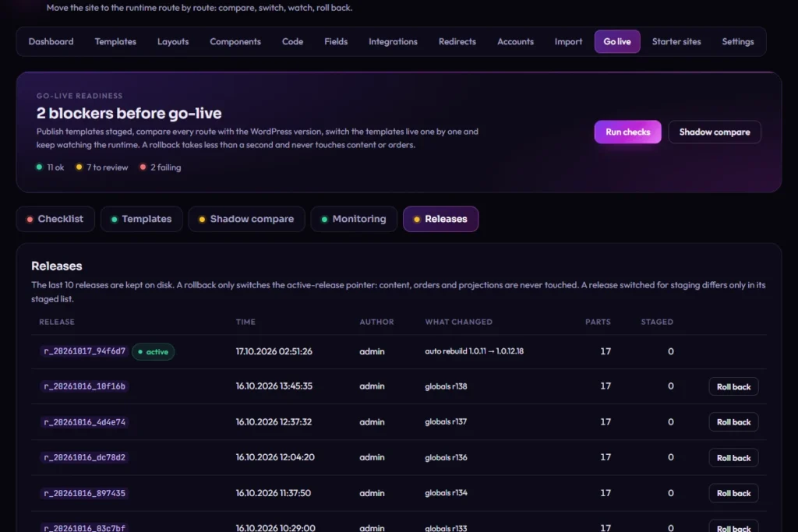The width and height of the screenshot is (798, 532).
Task: Open the Accounts tab
Action: pos(516,42)
